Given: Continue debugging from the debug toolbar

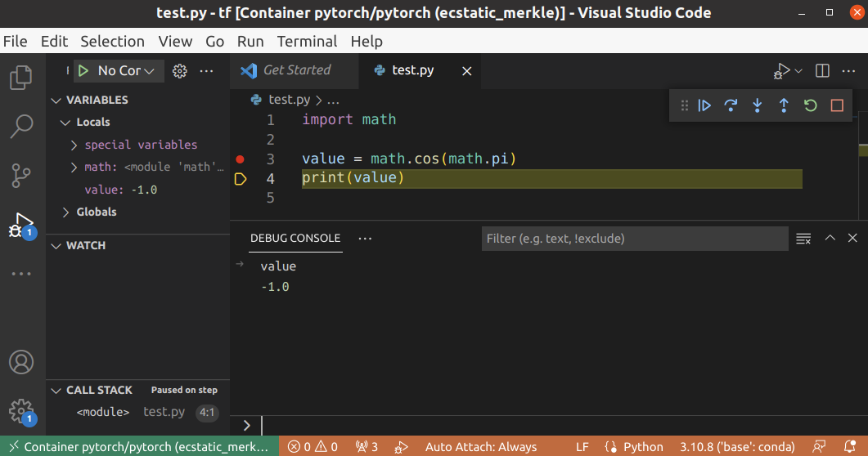Looking at the screenshot, I should 704,105.
